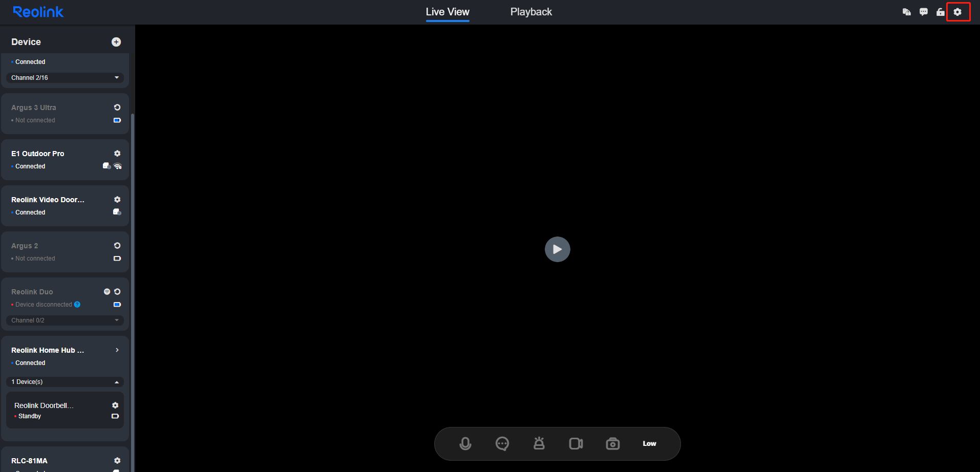This screenshot has height=472, width=980.
Task: Select the Argus 2 device
Action: pyautogui.click(x=65, y=252)
